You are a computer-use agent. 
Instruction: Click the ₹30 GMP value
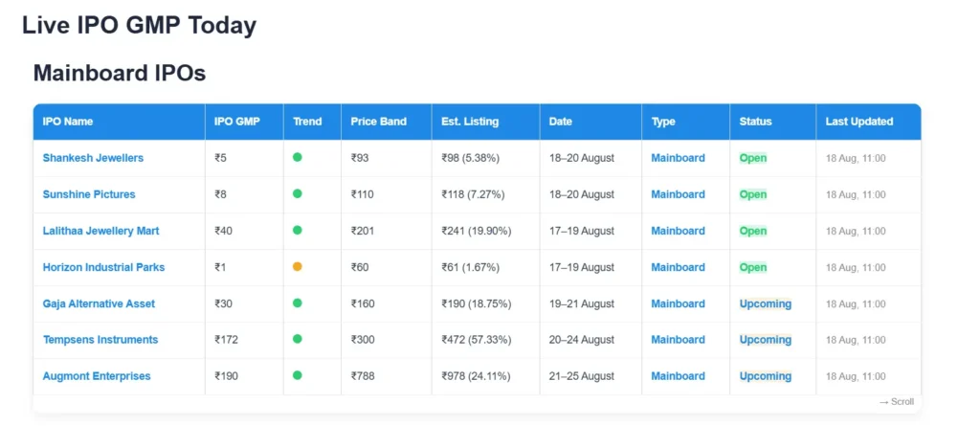click(x=223, y=303)
